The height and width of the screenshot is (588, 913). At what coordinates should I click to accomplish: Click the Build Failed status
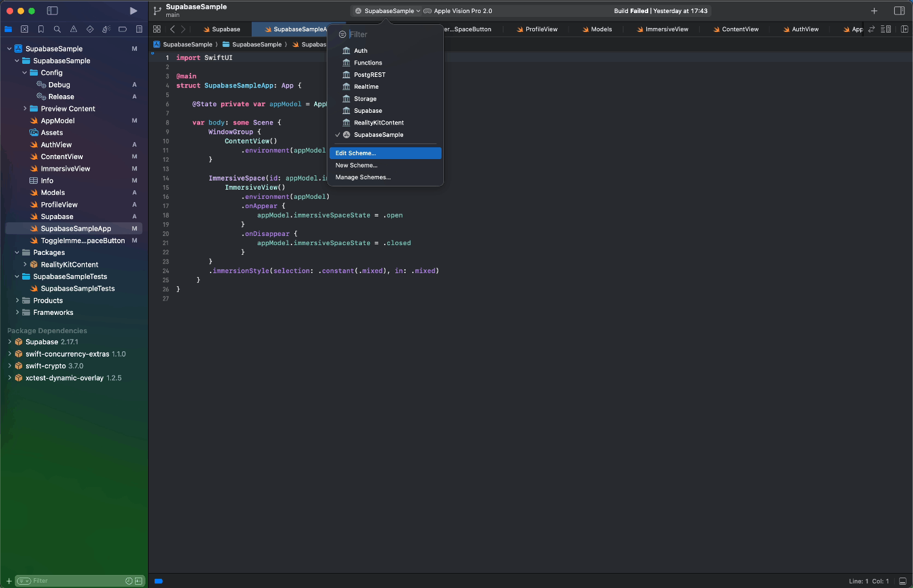point(660,11)
